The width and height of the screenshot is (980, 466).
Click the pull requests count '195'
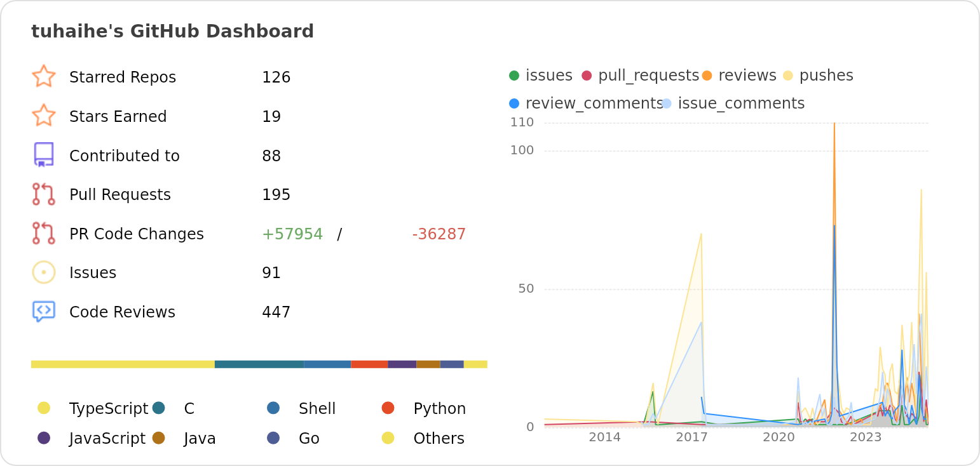pos(276,194)
